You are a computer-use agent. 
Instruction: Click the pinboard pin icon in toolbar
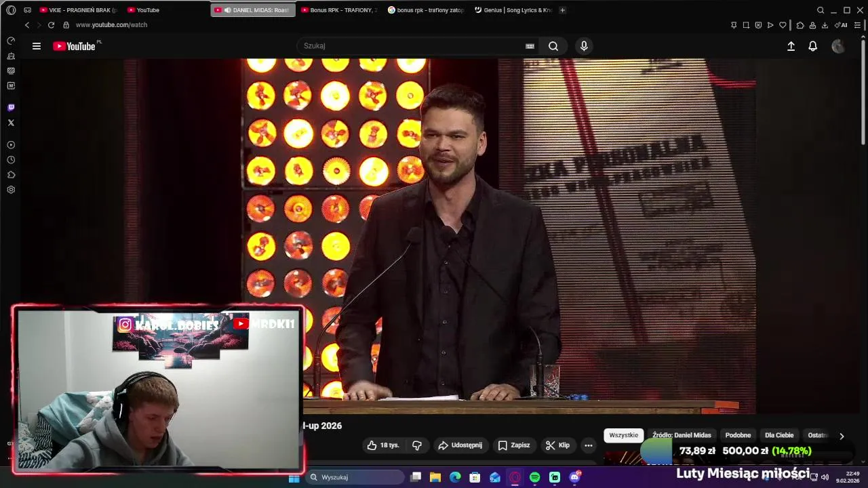pyautogui.click(x=734, y=25)
